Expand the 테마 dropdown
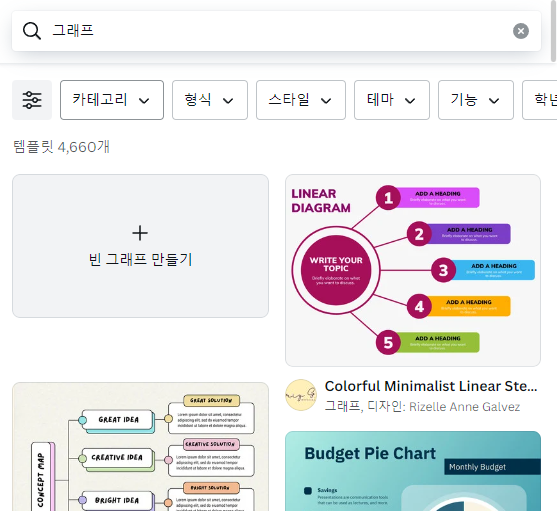The height and width of the screenshot is (511, 557). 392,100
